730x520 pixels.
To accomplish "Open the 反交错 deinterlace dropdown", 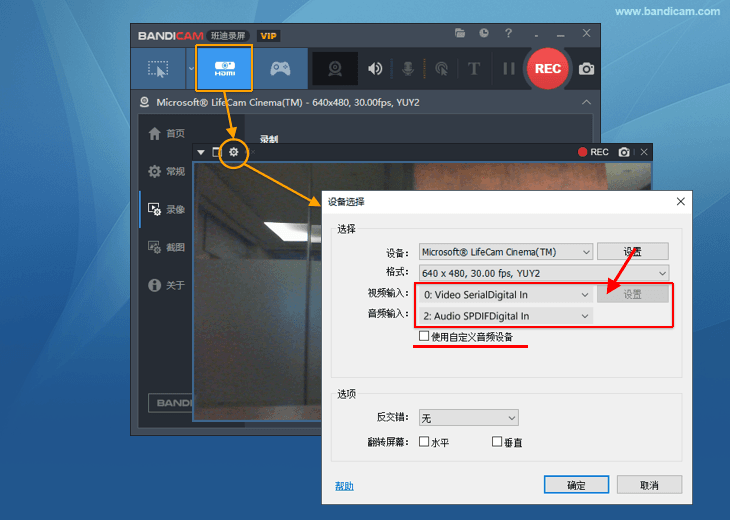I will click(x=468, y=417).
